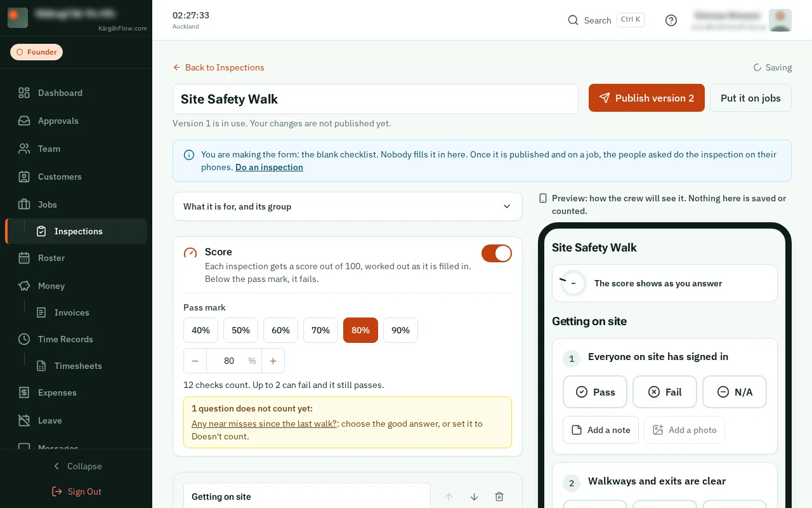This screenshot has width=812, height=508.
Task: Click the minus stepper for pass mark
Action: pos(195,361)
